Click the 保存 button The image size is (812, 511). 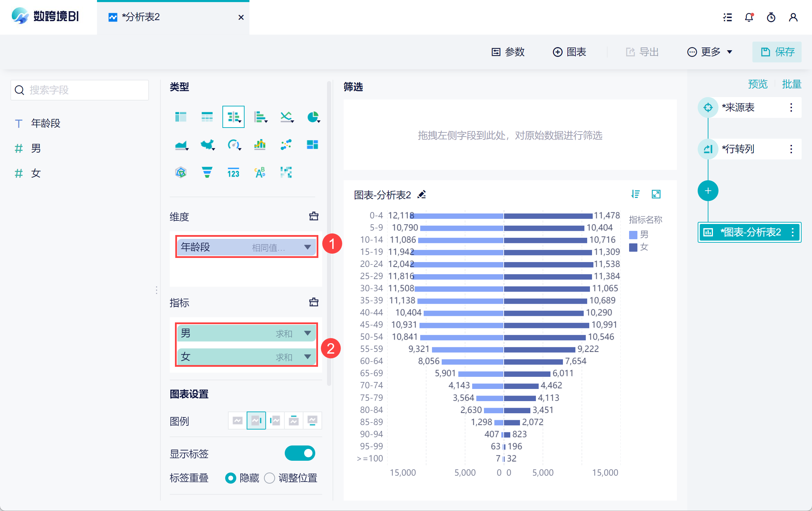pos(777,52)
